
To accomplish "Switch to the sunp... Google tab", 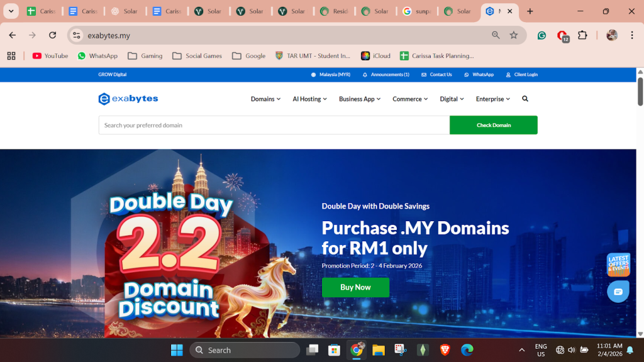I will click(x=416, y=11).
